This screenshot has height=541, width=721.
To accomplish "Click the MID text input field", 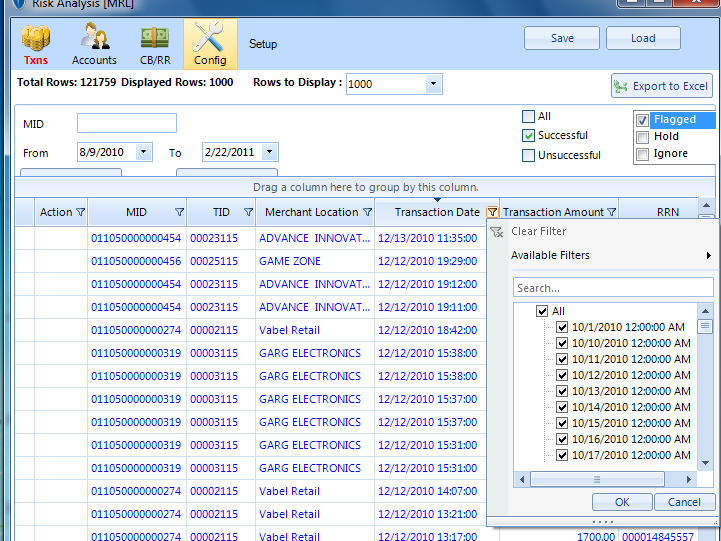I will [x=127, y=123].
